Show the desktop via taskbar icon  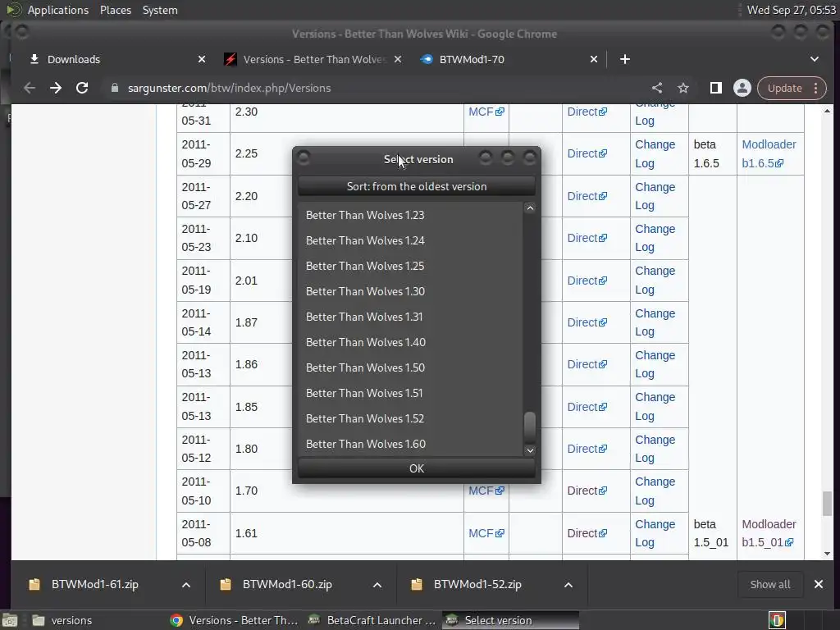tap(10, 620)
